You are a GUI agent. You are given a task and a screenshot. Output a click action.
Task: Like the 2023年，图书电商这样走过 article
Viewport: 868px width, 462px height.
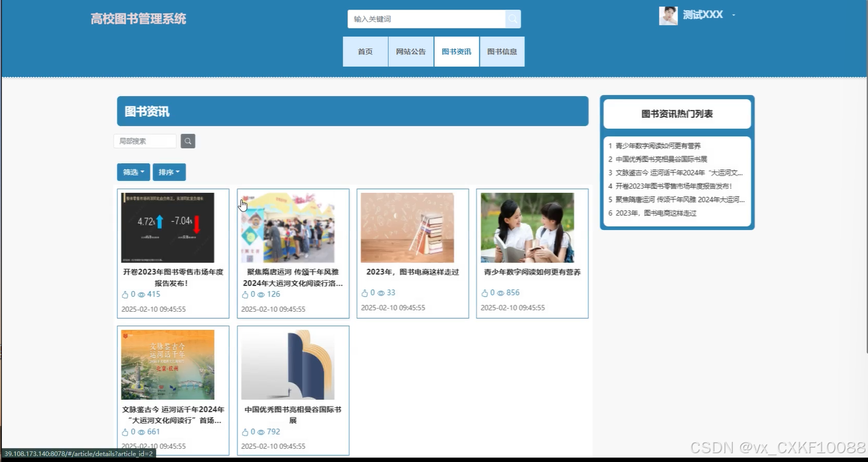point(365,293)
